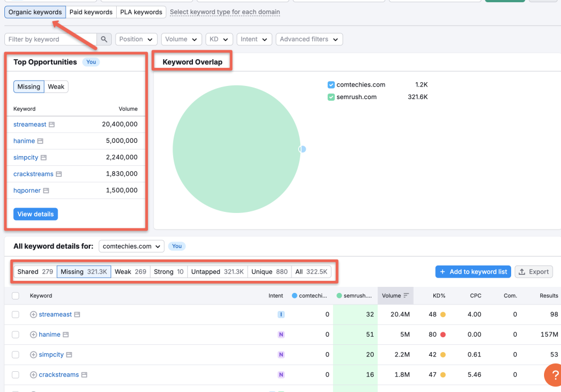The width and height of the screenshot is (561, 392).
Task: Click the View details button
Action: [x=35, y=214]
